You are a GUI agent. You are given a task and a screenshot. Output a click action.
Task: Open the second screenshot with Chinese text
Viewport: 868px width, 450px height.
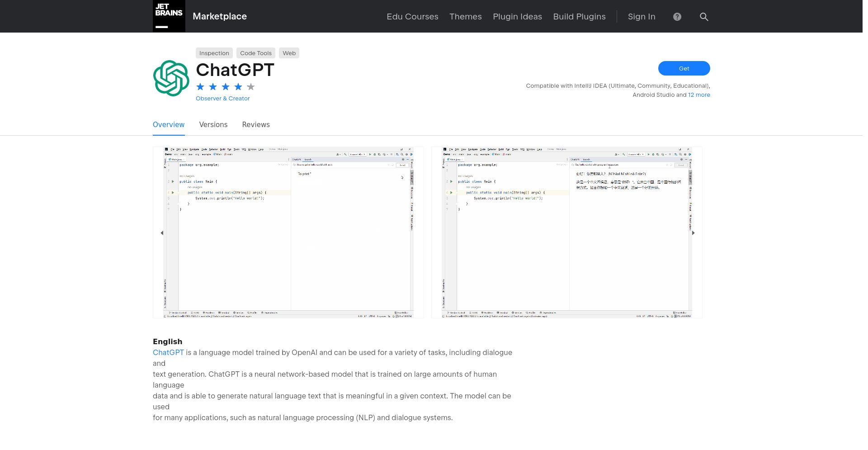coord(567,232)
